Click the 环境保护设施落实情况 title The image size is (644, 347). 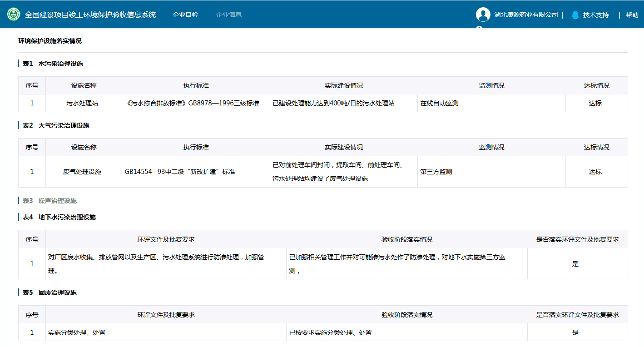click(50, 41)
